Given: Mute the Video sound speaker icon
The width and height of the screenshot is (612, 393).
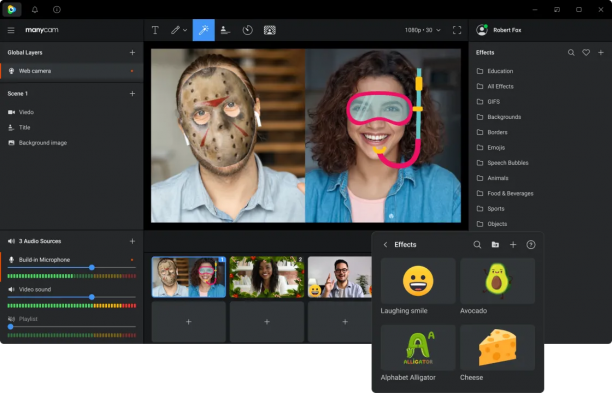Looking at the screenshot, I should pyautogui.click(x=11, y=289).
